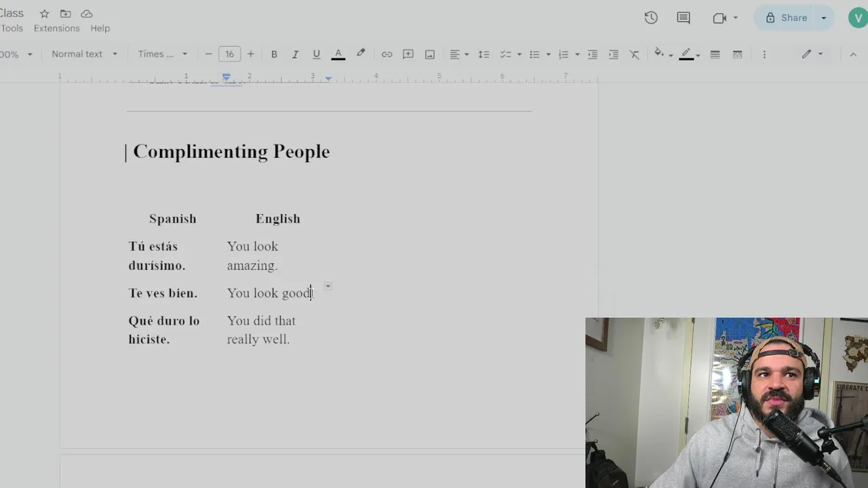Click the cell Qué duro lo hiciste.
Screen dimensions: 868x488
coord(164,329)
